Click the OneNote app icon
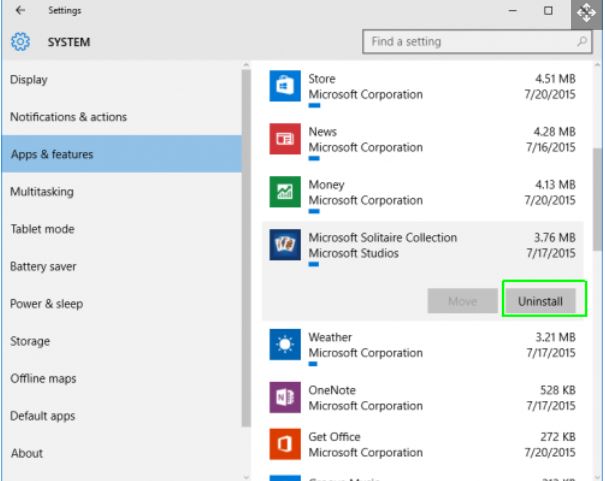The height and width of the screenshot is (481, 605). pyautogui.click(x=285, y=397)
